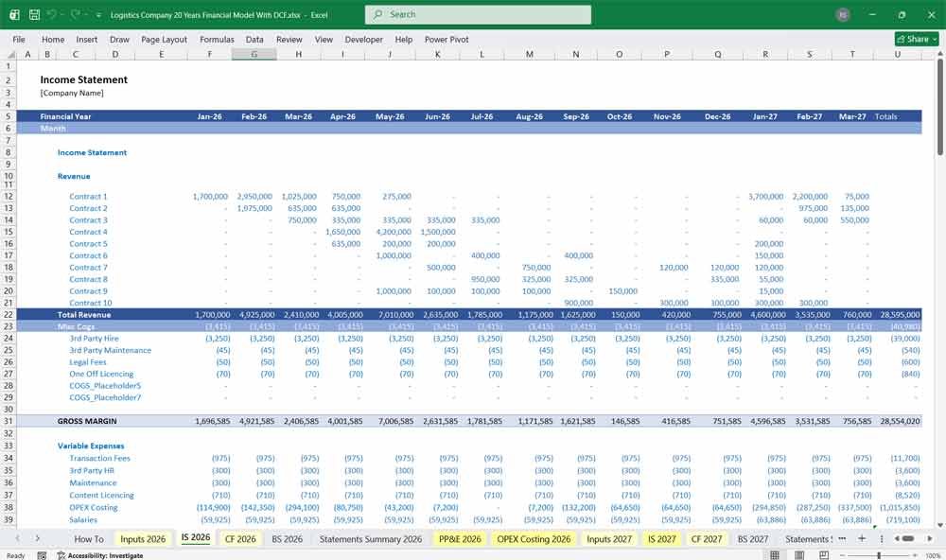
Task: Select the Income Statement title cell
Action: 84,79
